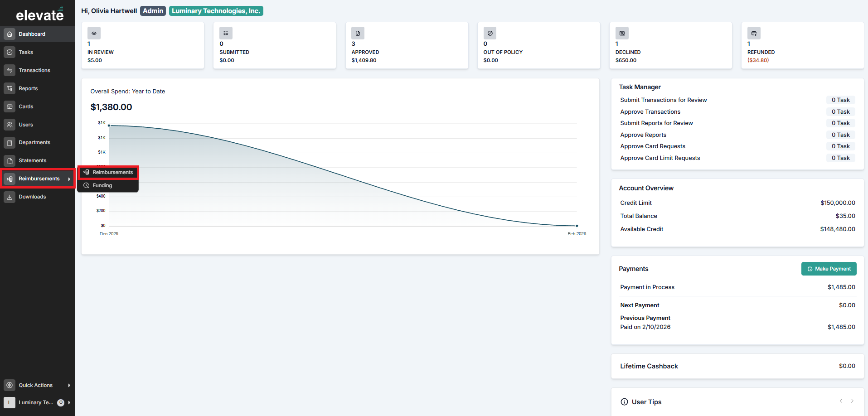
Task: Open the Statements sidebar icon
Action: 10,160
